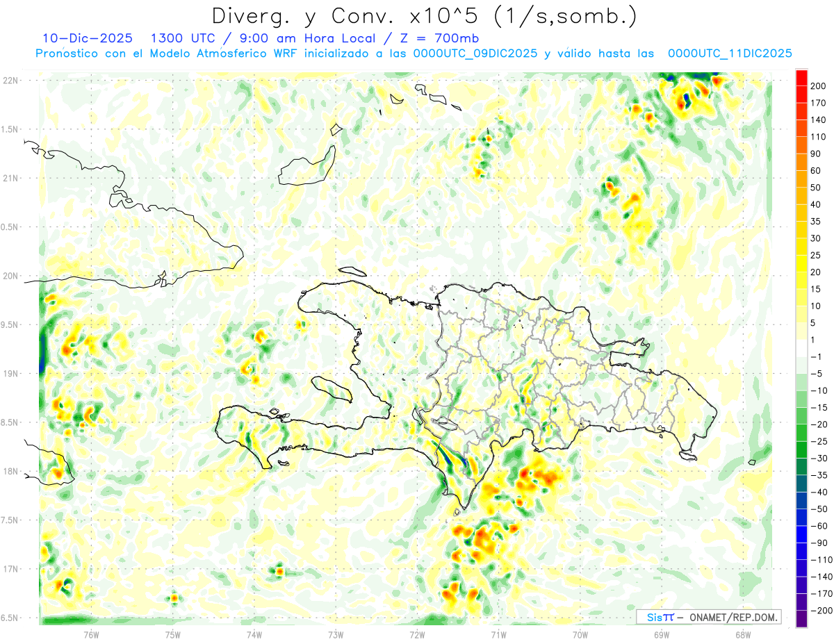Click the title 'Diverg. y Conv. x10^5 (1/s,somb.)'
This screenshot has width=834, height=644.
tap(423, 17)
